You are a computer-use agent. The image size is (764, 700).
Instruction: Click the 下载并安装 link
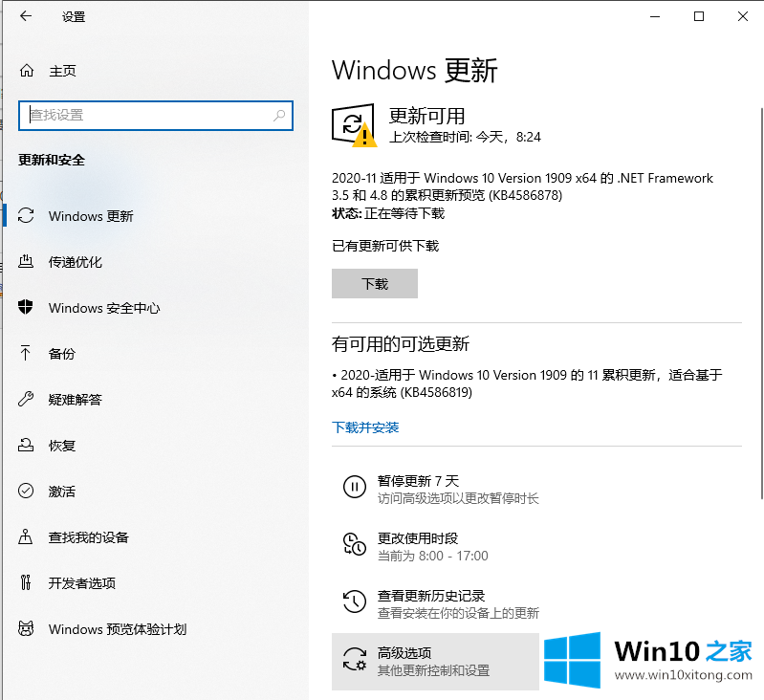pos(365,427)
